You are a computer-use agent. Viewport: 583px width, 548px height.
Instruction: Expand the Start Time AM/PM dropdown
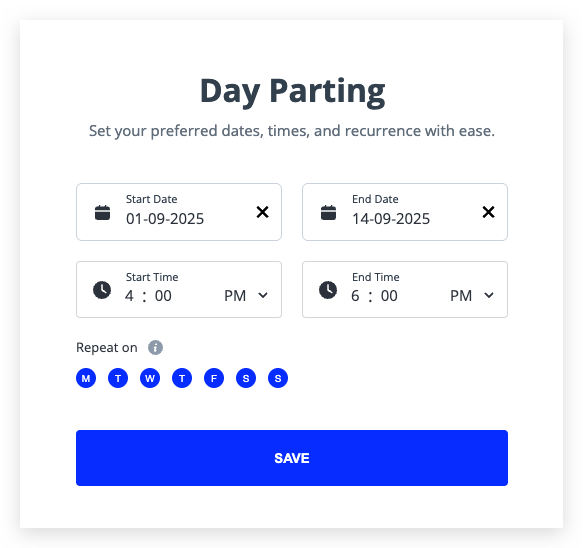coord(246,296)
